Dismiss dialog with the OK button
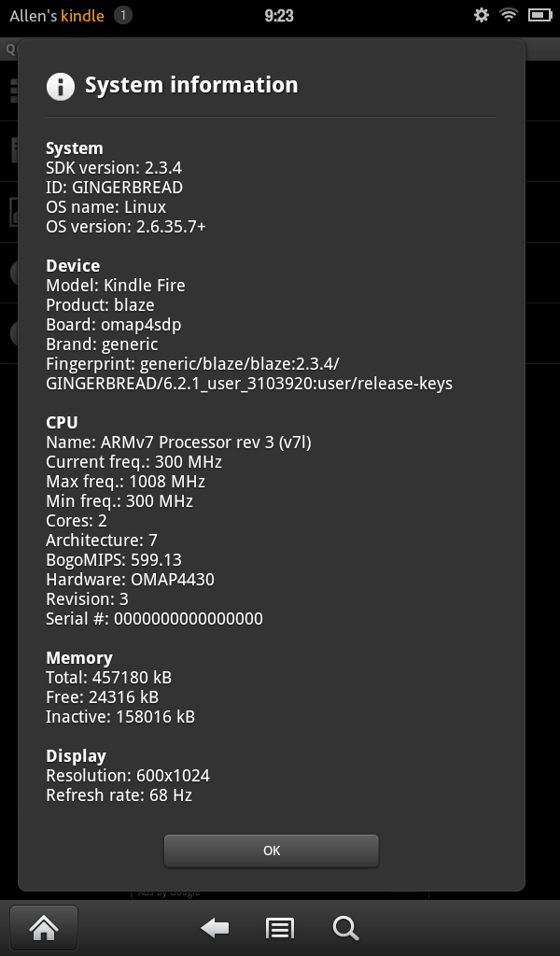The image size is (560, 956). click(x=272, y=851)
